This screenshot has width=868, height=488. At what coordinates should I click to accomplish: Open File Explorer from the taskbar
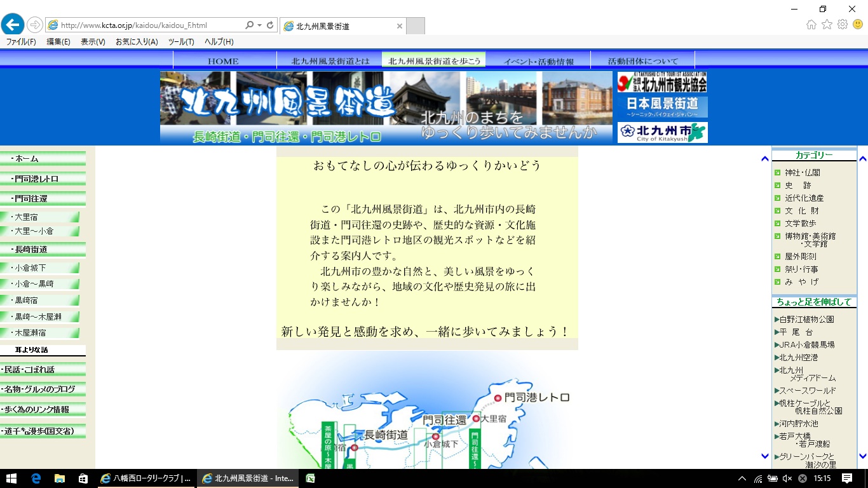pos(59,478)
